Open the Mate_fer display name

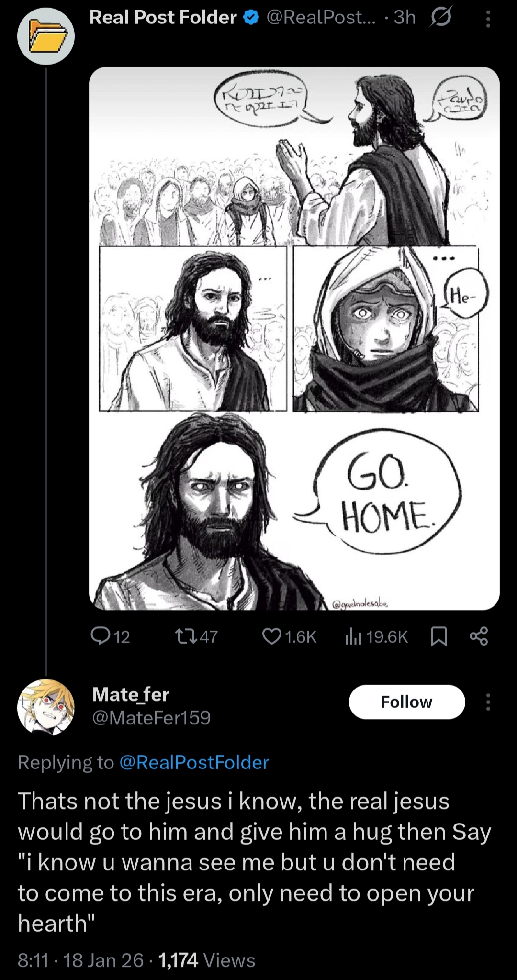click(131, 694)
